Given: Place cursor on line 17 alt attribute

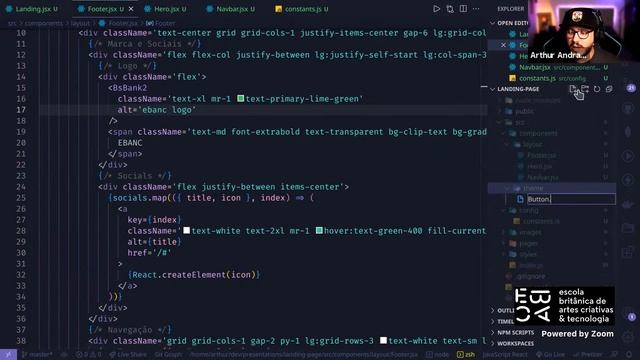Looking at the screenshot, I should tap(157, 109).
